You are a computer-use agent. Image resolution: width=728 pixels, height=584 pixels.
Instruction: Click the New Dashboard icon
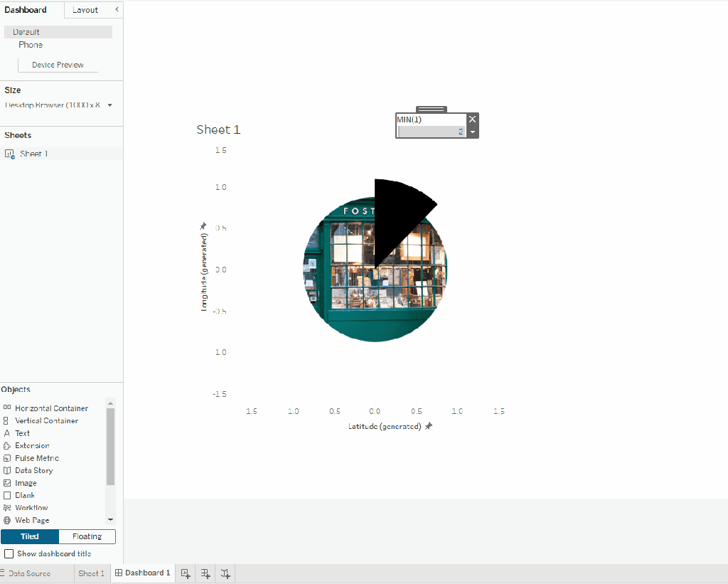click(205, 573)
